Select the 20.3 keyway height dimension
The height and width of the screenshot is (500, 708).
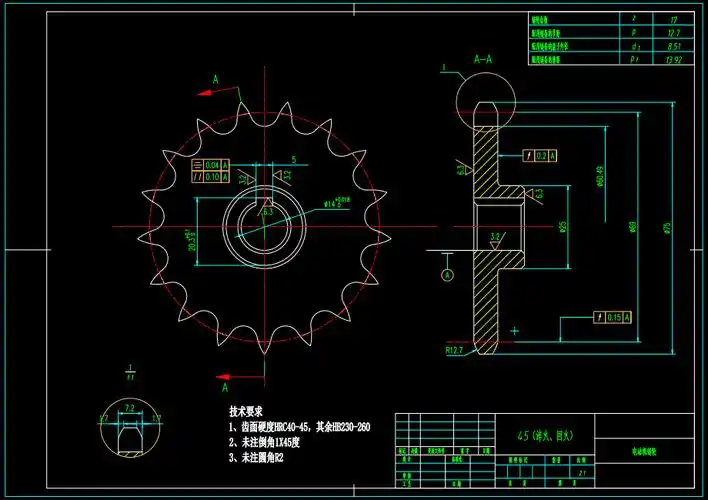(191, 236)
